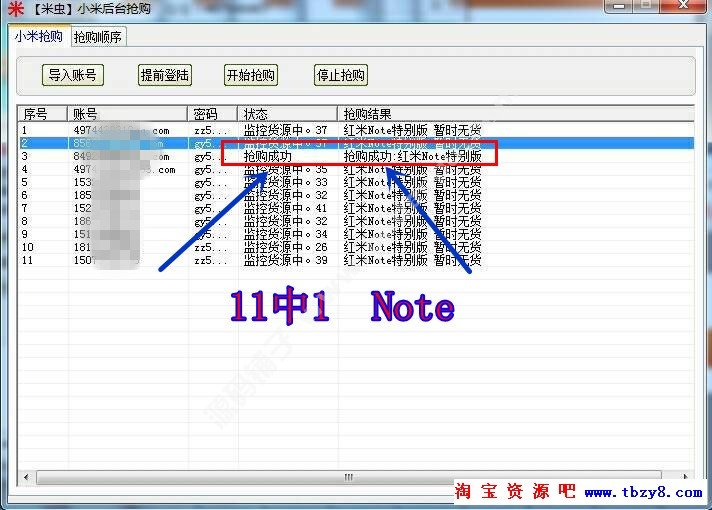
Task: Select the highlighted row number 2
Action: pyautogui.click(x=356, y=144)
